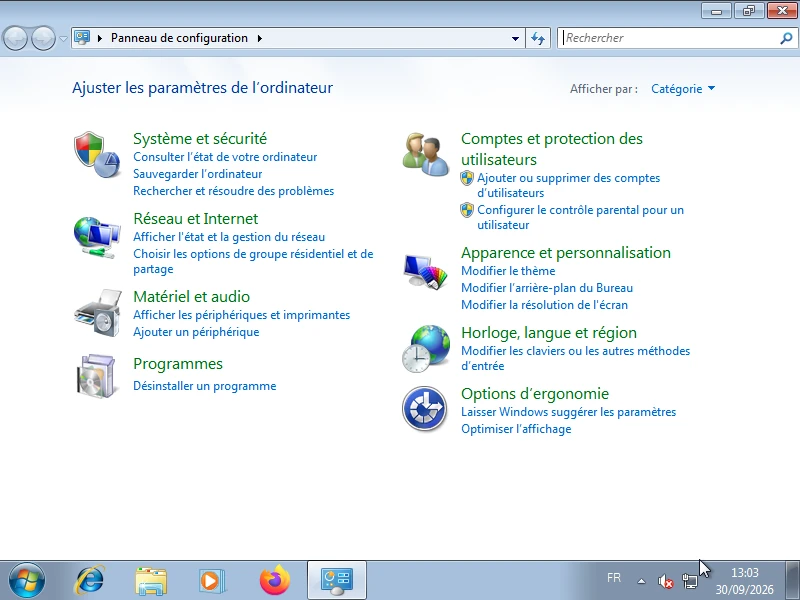Screen dimensions: 800x600
Task: Open the recent pages dropdown arrow
Action: (63, 38)
